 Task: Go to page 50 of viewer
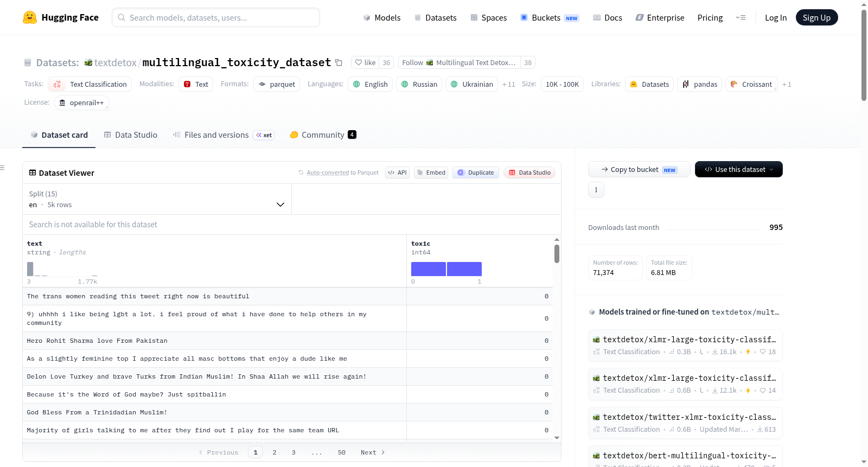coord(342,452)
